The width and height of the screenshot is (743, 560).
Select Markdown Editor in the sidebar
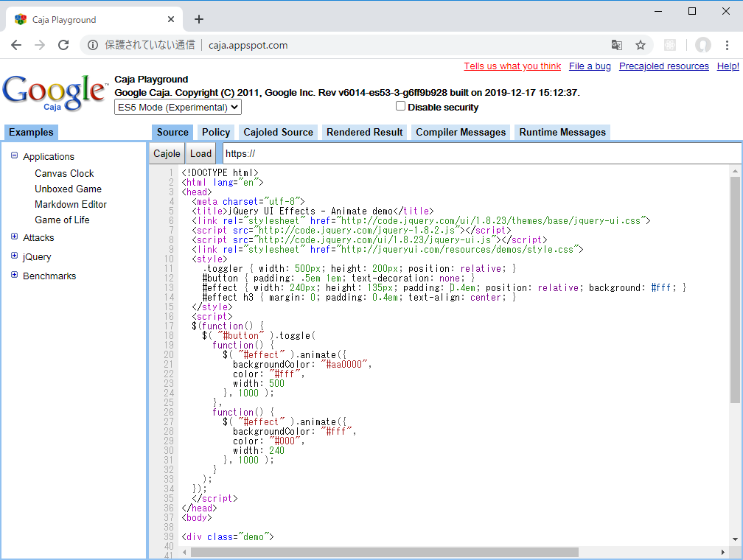pos(71,204)
